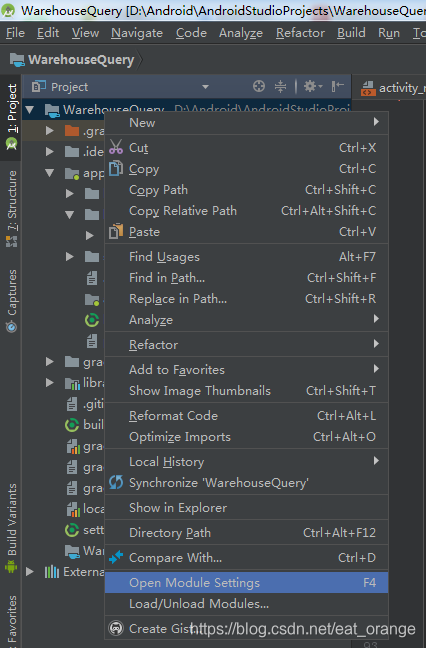Choose Find in Path
The image size is (426, 648).
click(246, 277)
